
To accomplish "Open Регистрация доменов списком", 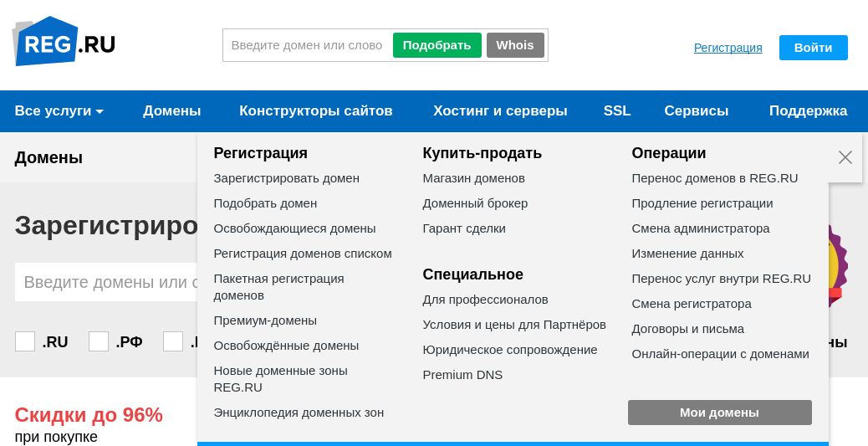I will pos(303,254).
